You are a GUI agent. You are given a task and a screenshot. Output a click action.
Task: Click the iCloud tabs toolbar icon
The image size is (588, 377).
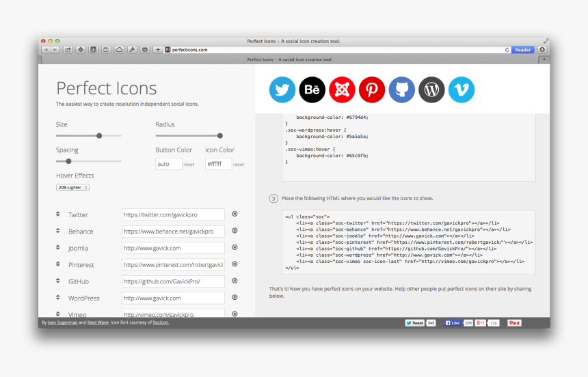click(119, 50)
